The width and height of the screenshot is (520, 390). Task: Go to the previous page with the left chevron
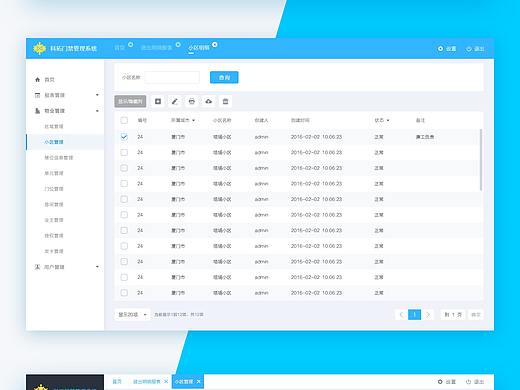coord(401,315)
